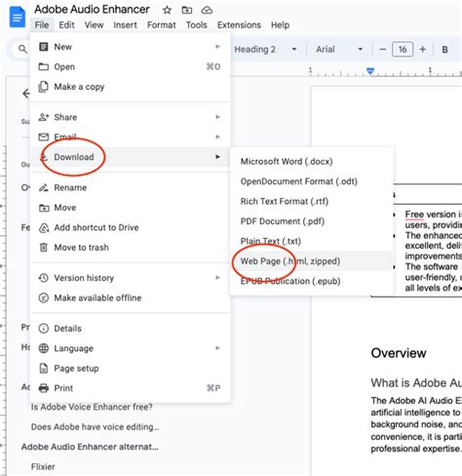Expand the Download submenu
The image size is (462, 476).
coord(131,157)
